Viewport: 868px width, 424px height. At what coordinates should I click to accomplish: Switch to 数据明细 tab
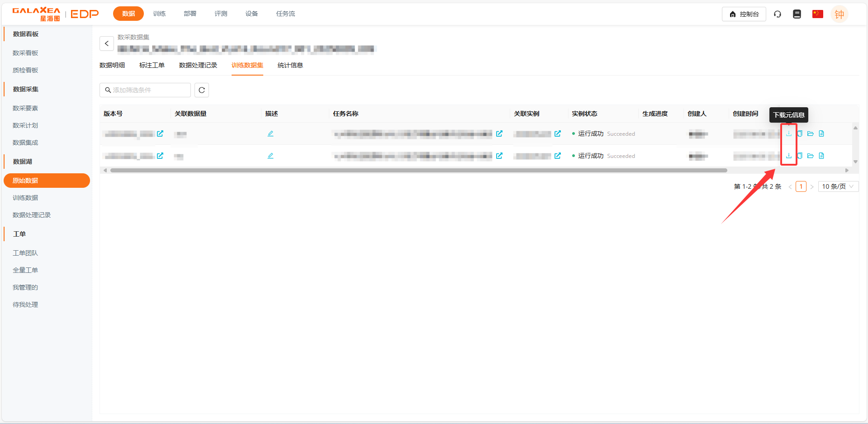coord(112,65)
